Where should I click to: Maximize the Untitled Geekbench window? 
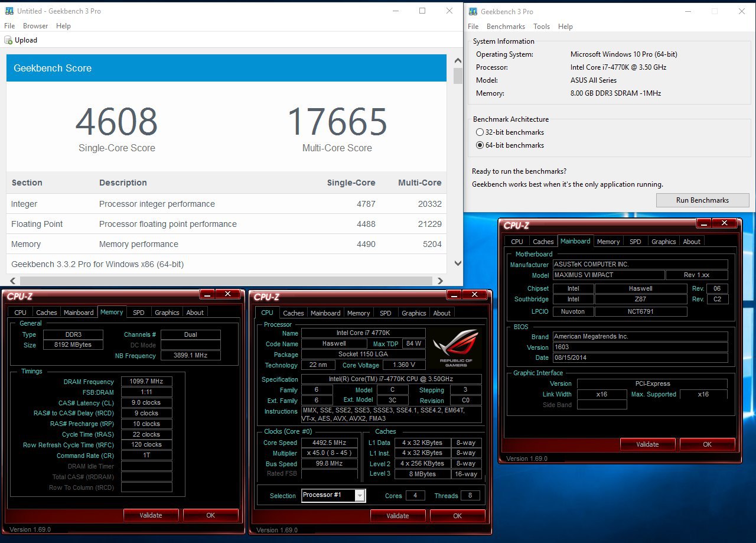tap(422, 11)
